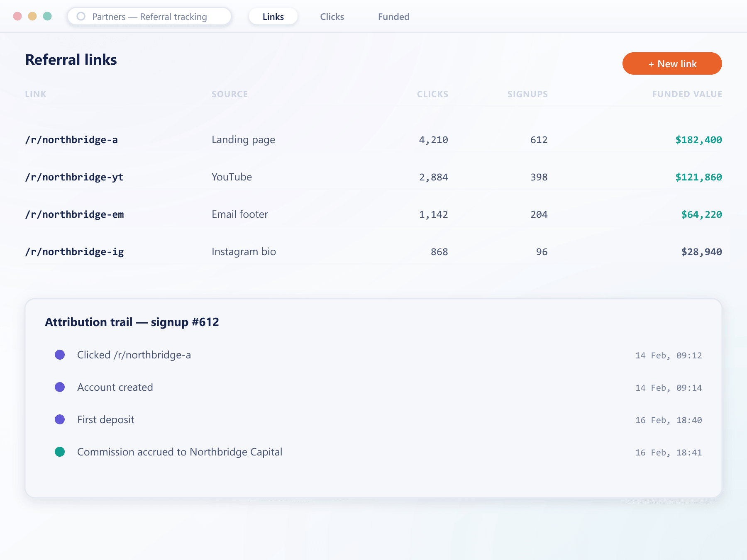Viewport: 747px width, 560px height.
Task: Click the 16 Feb, 18:40 timestamp
Action: tap(669, 420)
